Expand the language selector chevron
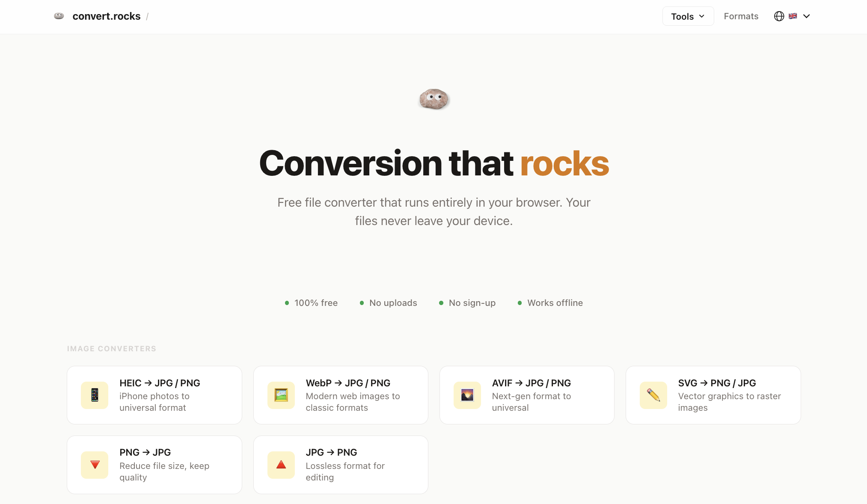Screen dimensions: 867x504 (807, 16)
